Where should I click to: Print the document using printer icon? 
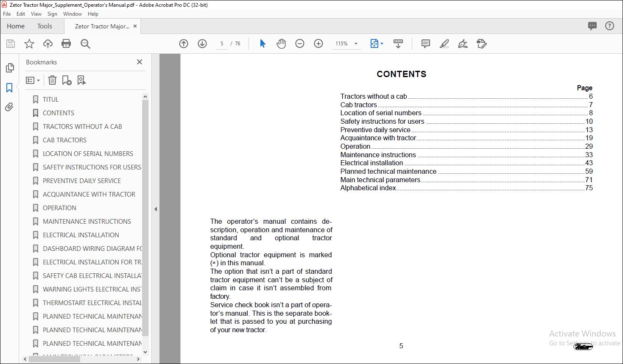66,44
